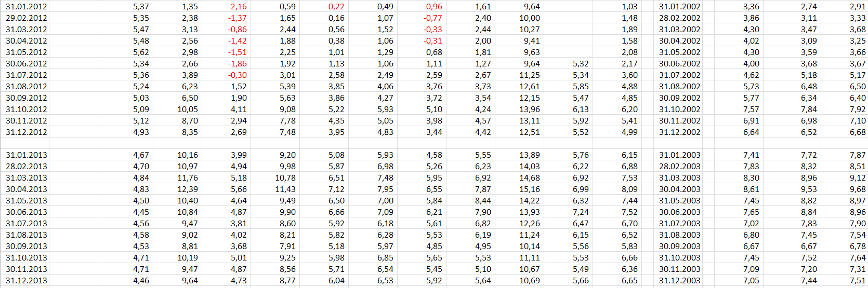Click the cell showing 15,16
The image size is (868, 288).
[530, 189]
